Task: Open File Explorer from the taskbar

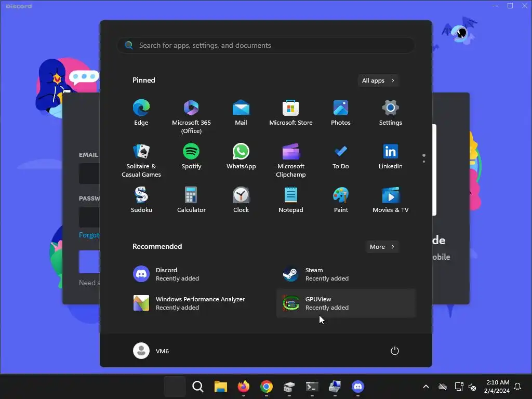Action: click(220, 387)
